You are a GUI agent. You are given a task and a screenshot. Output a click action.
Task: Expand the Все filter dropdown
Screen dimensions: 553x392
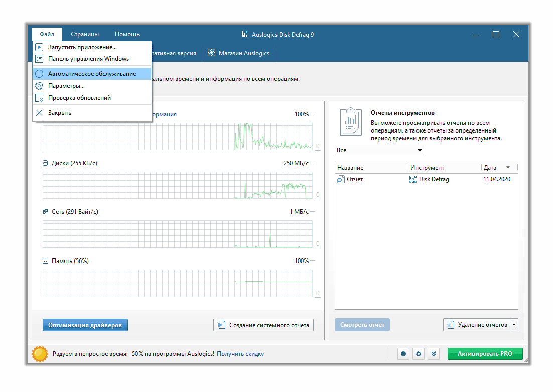(x=379, y=150)
